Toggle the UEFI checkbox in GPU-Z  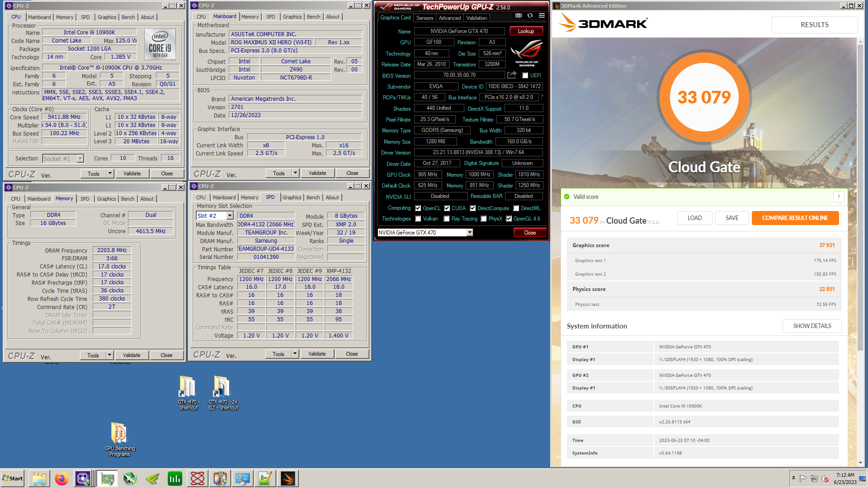point(525,75)
